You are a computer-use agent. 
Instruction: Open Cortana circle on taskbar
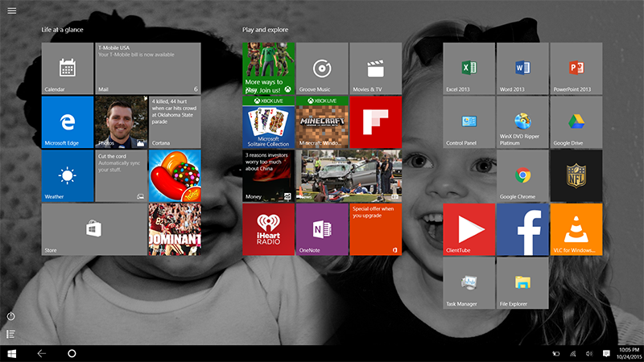tap(72, 353)
